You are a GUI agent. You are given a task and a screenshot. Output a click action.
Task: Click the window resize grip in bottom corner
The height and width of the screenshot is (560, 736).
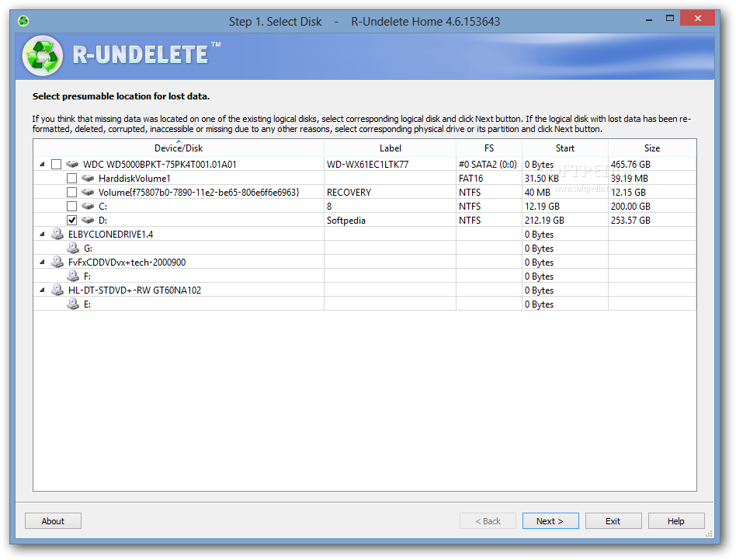pos(710,534)
